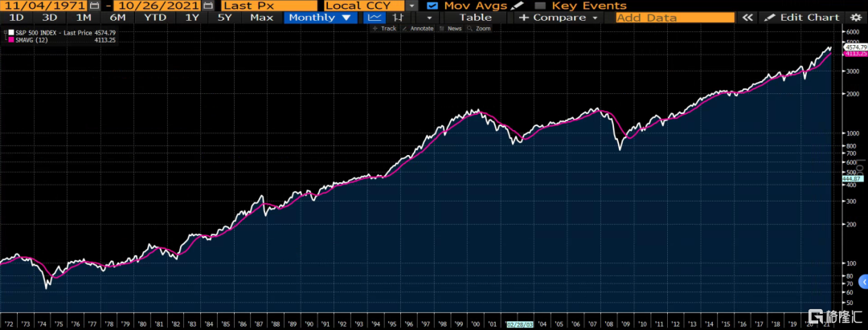Open the end date calendar picker
Viewport: 868px width, 330px height.
207,6
